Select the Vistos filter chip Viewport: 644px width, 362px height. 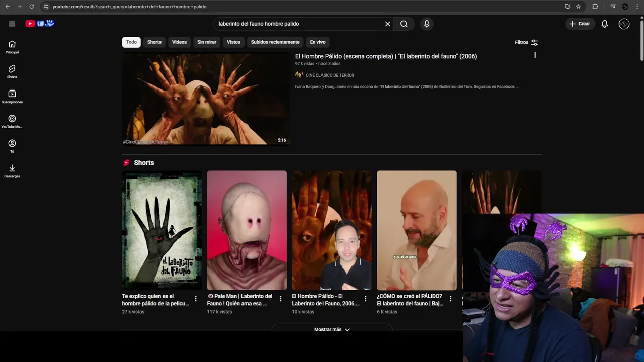233,42
